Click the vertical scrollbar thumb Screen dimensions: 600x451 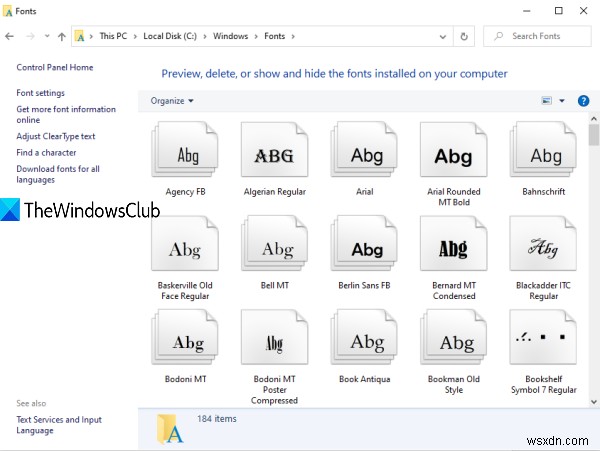point(593,135)
